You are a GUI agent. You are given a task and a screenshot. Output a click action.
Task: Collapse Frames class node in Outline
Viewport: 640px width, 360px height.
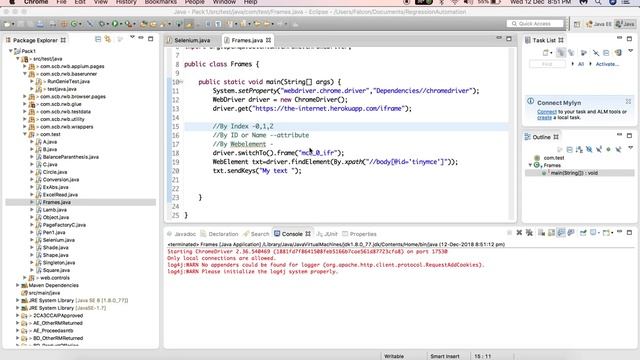point(530,165)
